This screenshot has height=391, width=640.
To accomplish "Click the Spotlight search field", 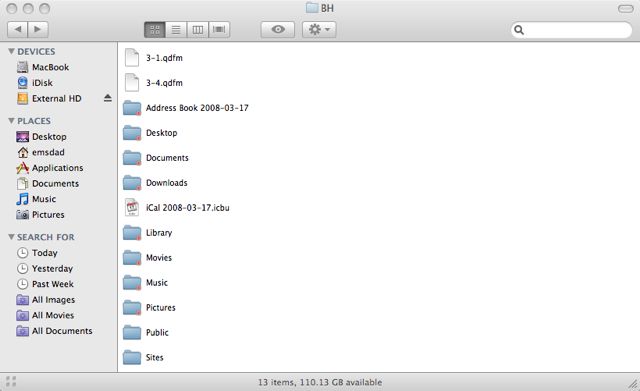I will pos(571,30).
